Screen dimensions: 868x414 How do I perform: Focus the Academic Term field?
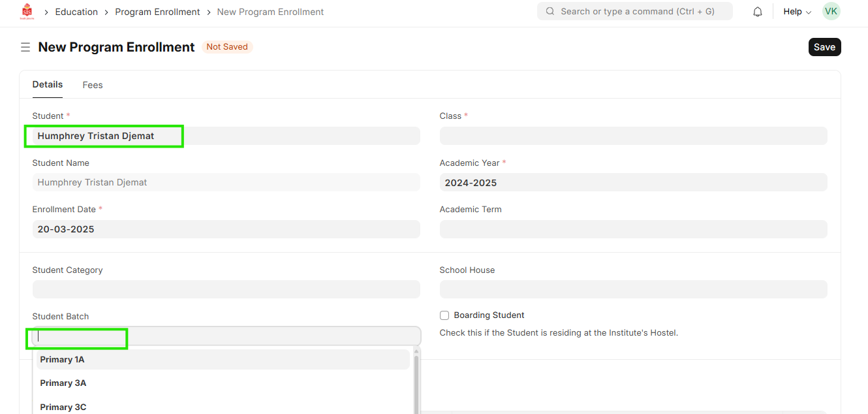[633, 229]
